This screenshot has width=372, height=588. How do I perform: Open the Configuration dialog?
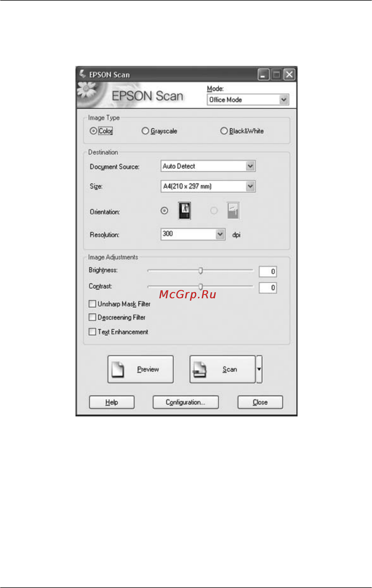pos(186,402)
